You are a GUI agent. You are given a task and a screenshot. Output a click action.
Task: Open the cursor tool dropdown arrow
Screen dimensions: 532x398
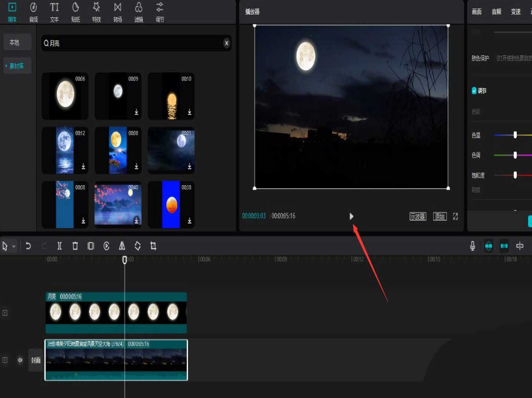point(14,247)
